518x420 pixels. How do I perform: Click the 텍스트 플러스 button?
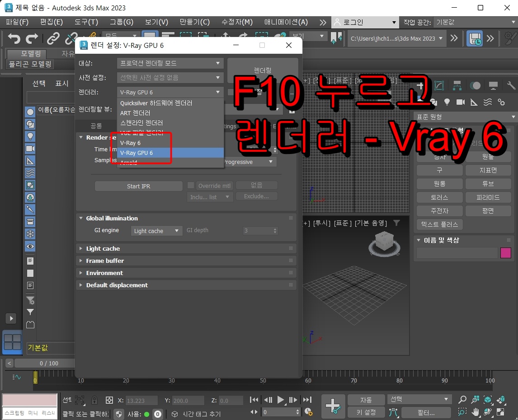(439, 224)
